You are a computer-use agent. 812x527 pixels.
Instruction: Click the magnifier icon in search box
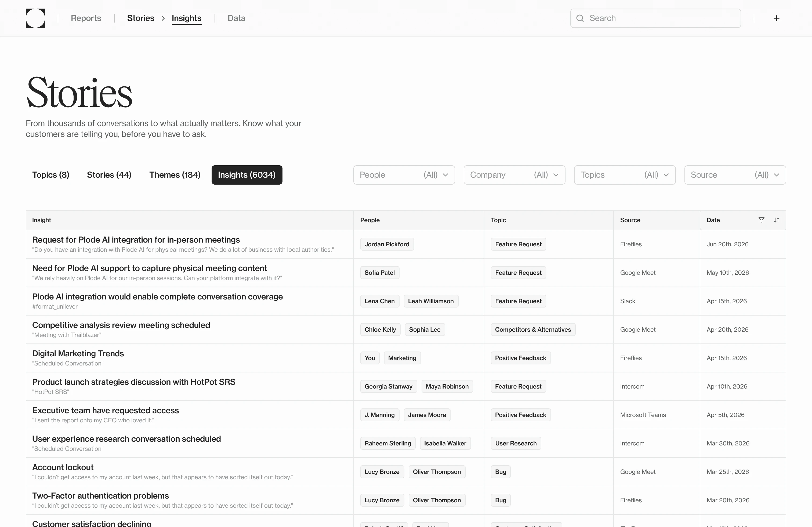click(580, 18)
